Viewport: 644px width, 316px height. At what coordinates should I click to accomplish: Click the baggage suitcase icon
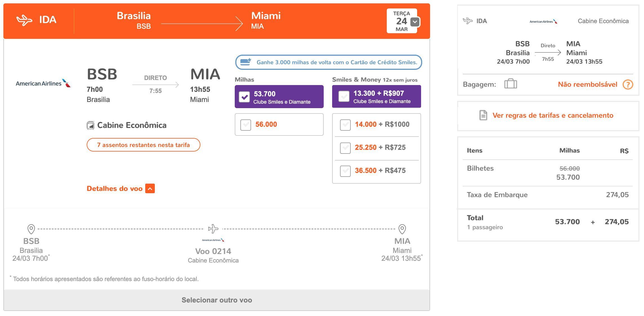511,84
